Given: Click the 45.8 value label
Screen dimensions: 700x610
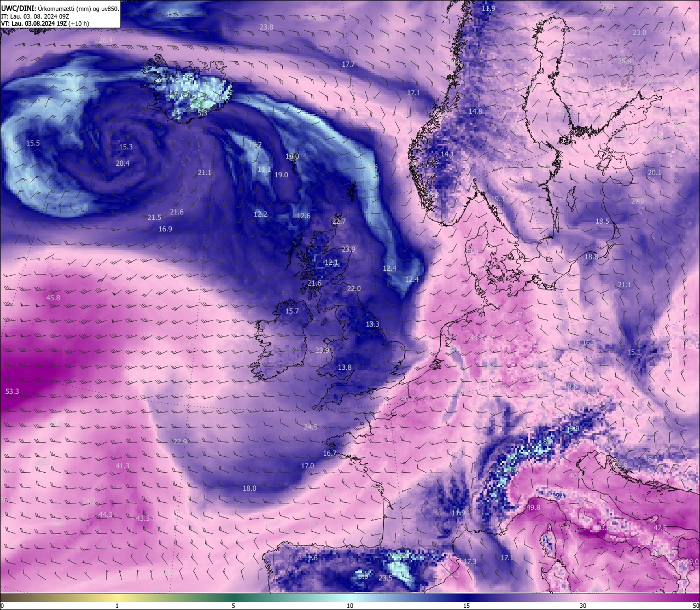Looking at the screenshot, I should 53,298.
